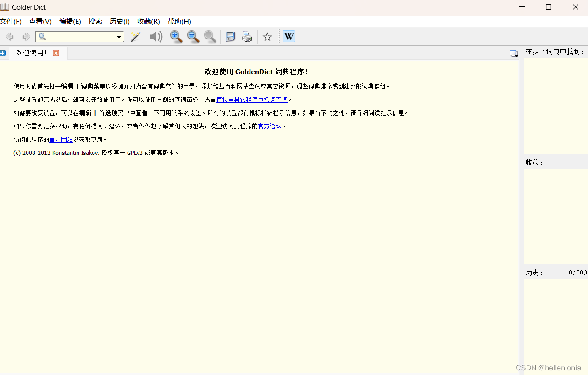Zoom in with the plus magnifier
Viewport: 588px width, 375px height.
pos(176,37)
